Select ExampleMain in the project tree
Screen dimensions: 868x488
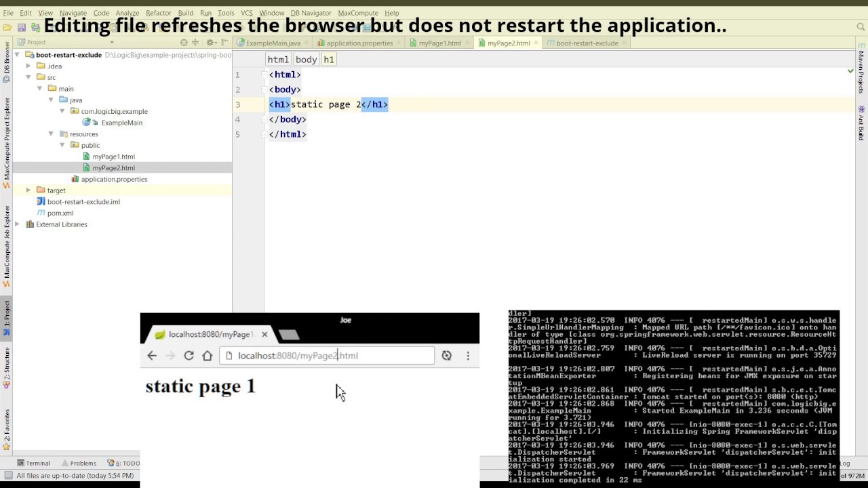(x=122, y=123)
